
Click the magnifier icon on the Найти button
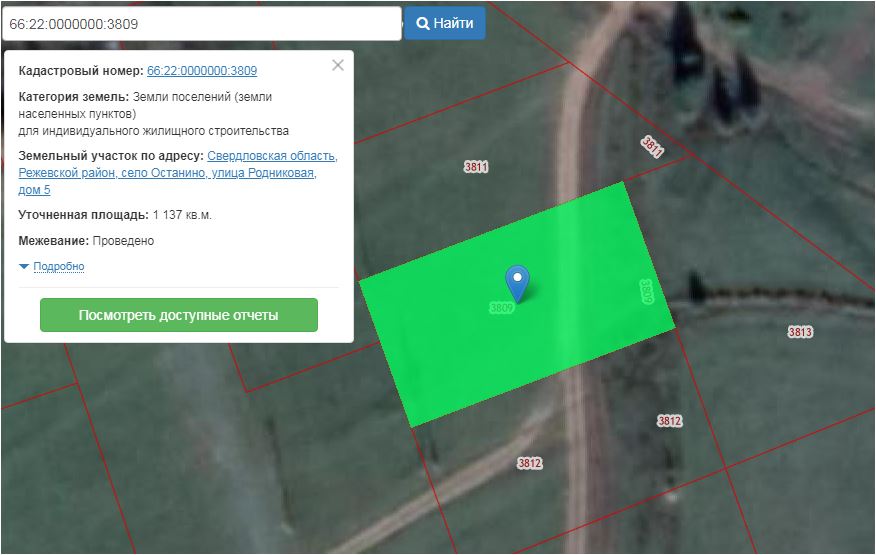point(423,23)
